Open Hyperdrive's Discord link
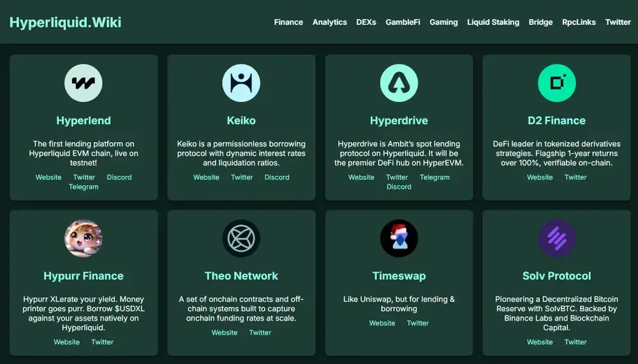 click(399, 187)
